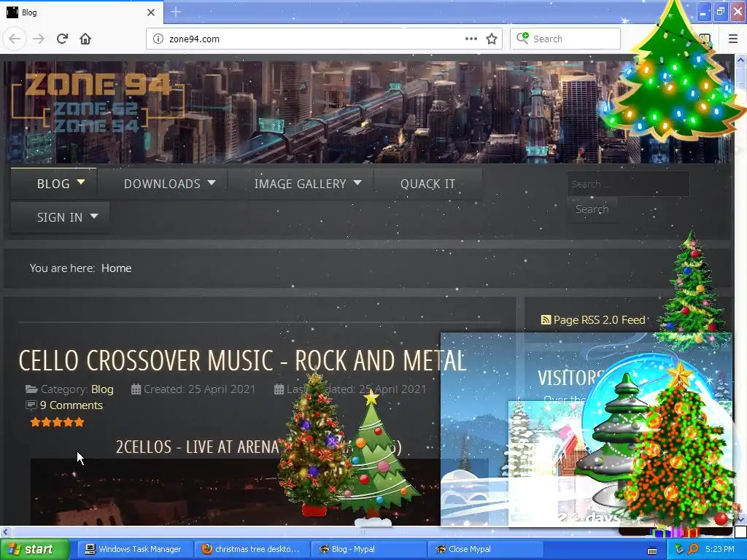
Task: Expand the DOWNLOADS dropdown arrow
Action: (x=212, y=182)
